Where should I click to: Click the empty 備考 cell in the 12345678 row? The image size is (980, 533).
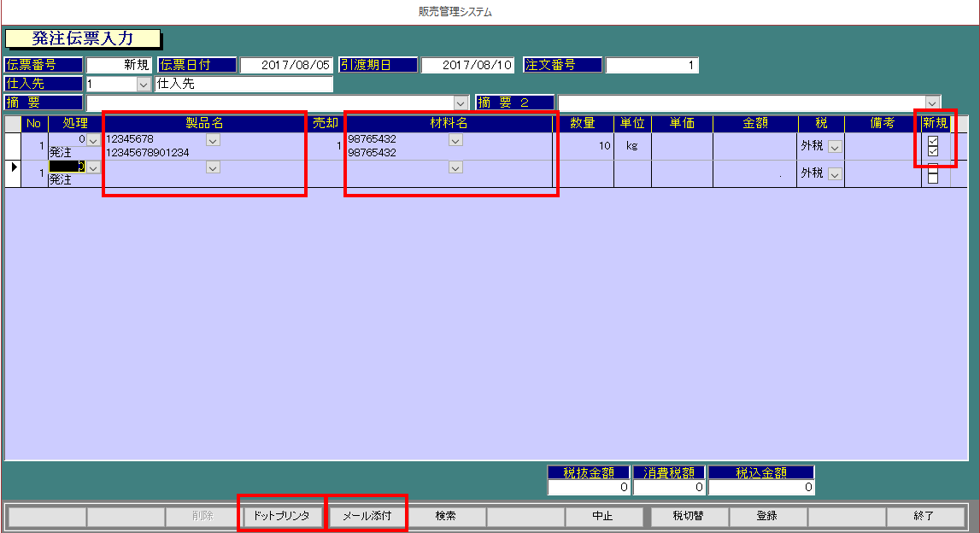tap(883, 146)
